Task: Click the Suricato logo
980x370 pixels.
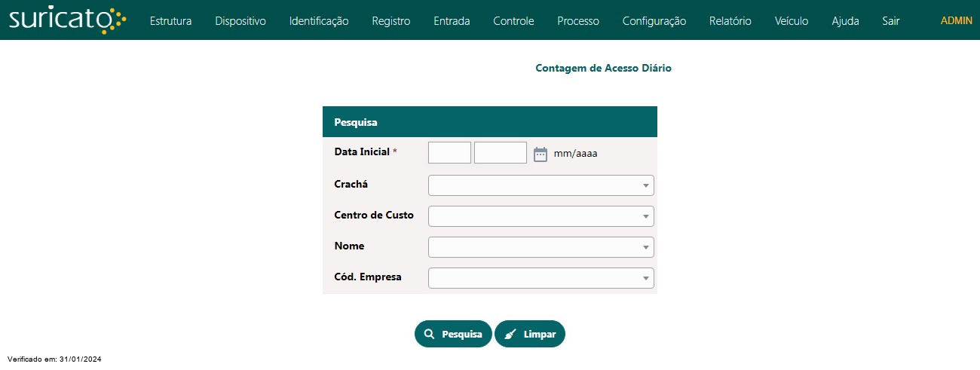Action: coord(68,20)
